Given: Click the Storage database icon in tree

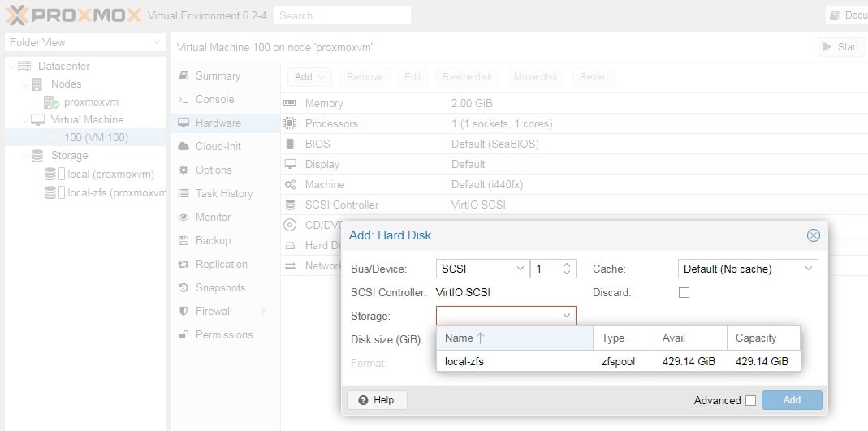Looking at the screenshot, I should pyautogui.click(x=37, y=156).
